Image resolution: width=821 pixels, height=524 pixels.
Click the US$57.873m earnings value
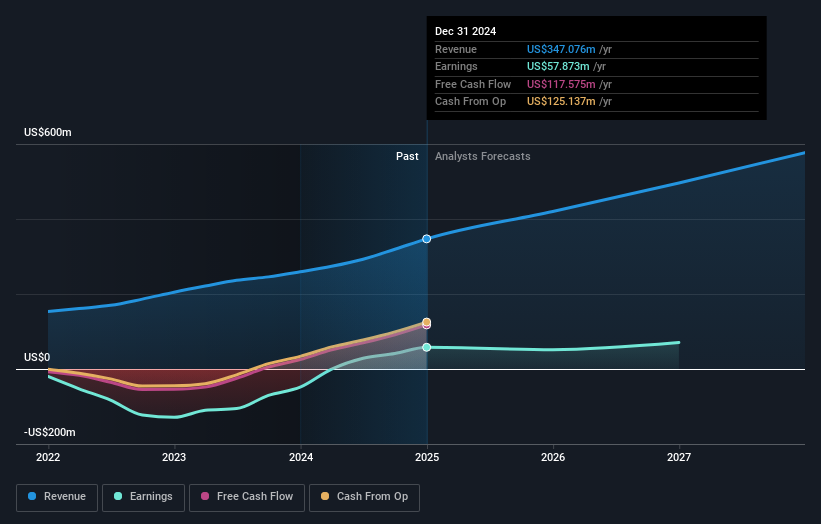click(x=558, y=66)
